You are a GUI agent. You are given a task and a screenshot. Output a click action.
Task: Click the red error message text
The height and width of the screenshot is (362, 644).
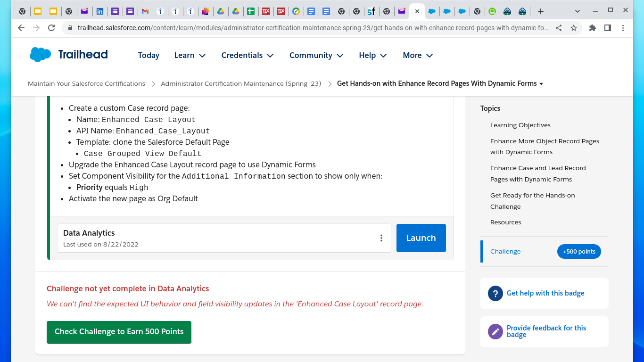[235, 304]
